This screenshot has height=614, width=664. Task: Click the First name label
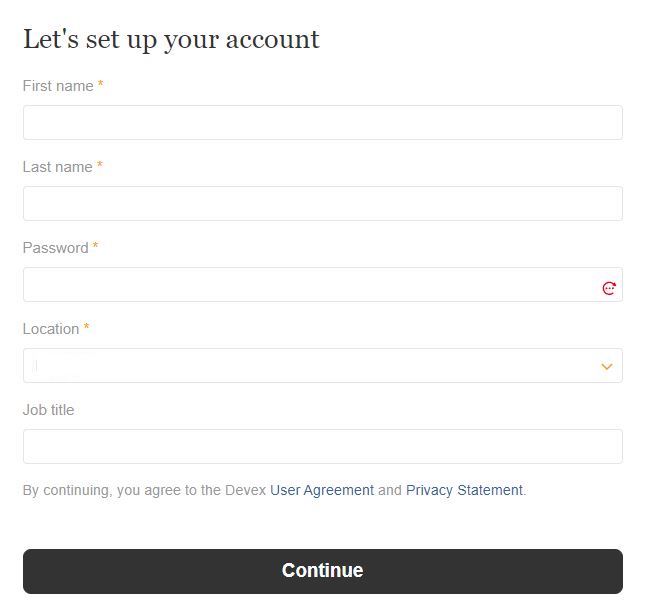tap(58, 86)
